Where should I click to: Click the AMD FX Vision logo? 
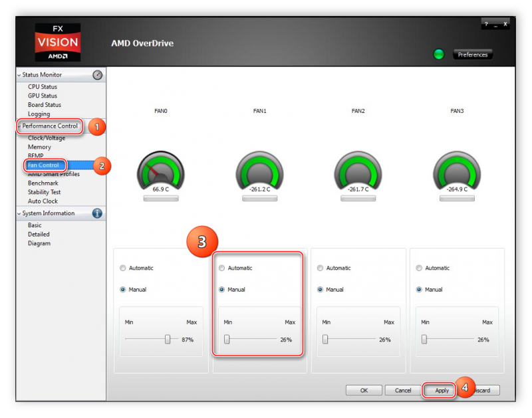tap(58, 43)
